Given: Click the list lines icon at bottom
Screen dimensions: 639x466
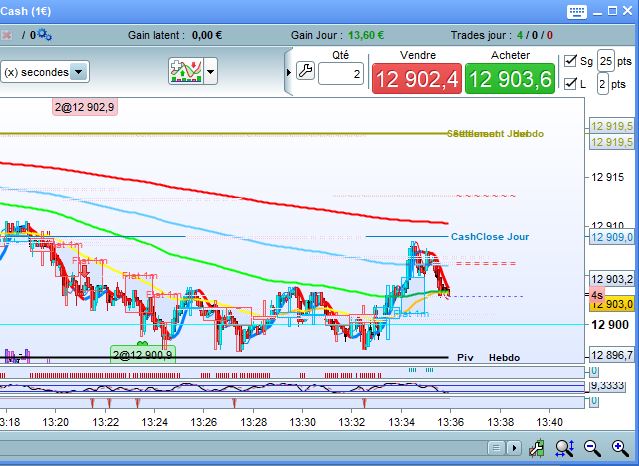Looking at the screenshot, I should (496, 448).
